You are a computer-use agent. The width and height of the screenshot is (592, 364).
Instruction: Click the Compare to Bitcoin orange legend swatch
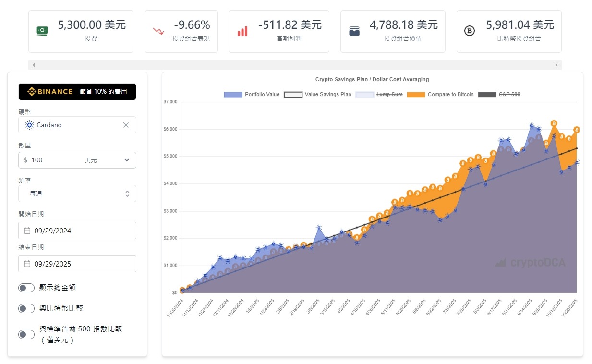pyautogui.click(x=416, y=95)
